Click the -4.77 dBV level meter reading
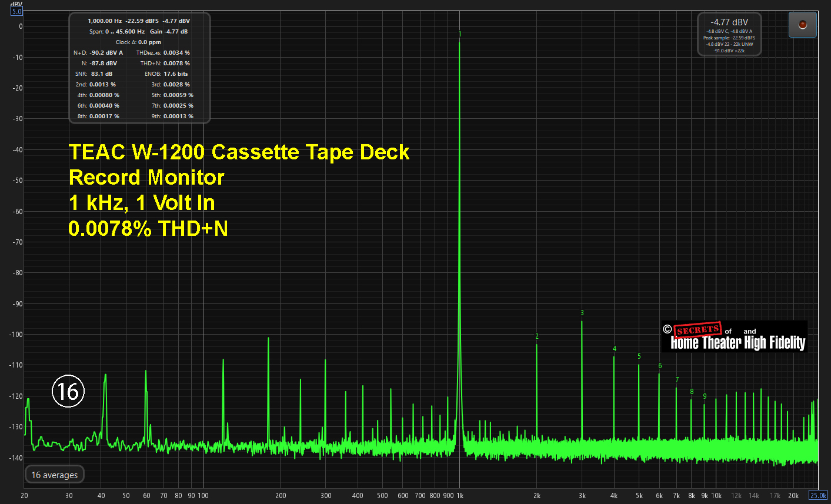The image size is (831, 504). [729, 22]
